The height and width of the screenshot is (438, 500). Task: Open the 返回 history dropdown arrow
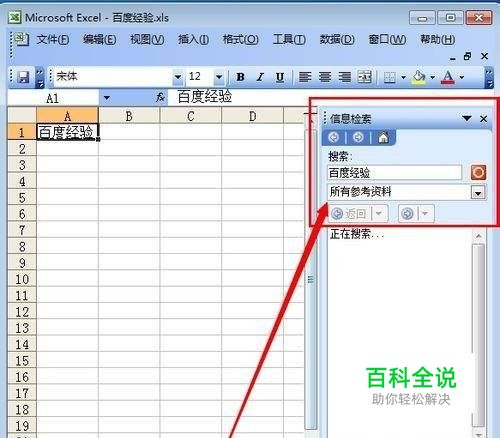[379, 213]
